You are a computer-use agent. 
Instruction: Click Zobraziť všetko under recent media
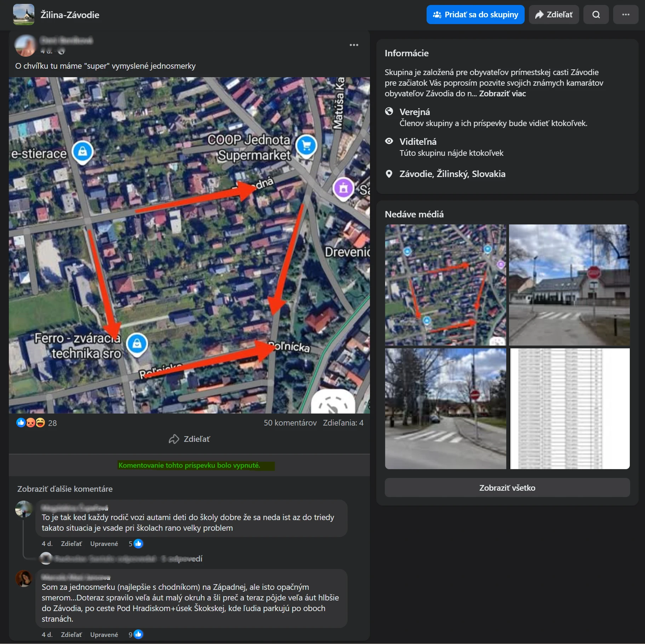coord(507,488)
